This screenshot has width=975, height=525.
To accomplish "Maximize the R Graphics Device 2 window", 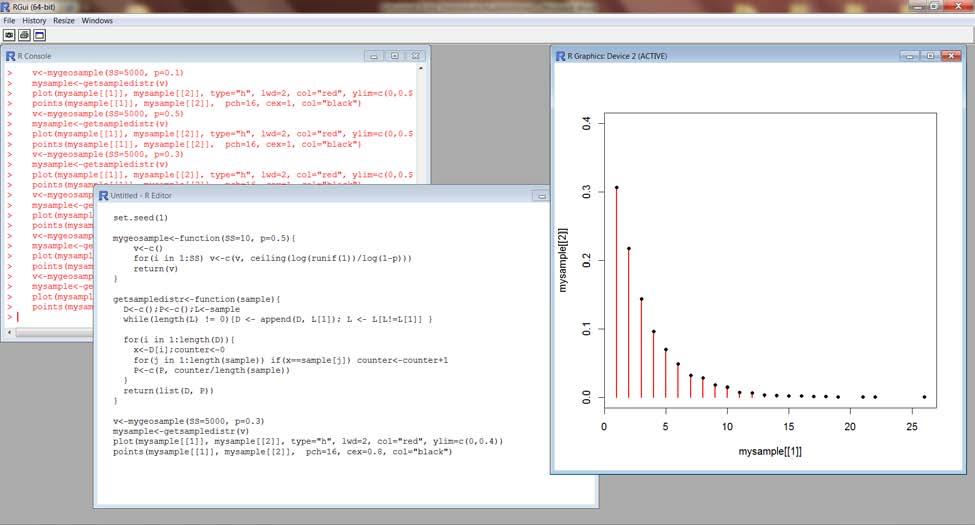I will [x=930, y=56].
